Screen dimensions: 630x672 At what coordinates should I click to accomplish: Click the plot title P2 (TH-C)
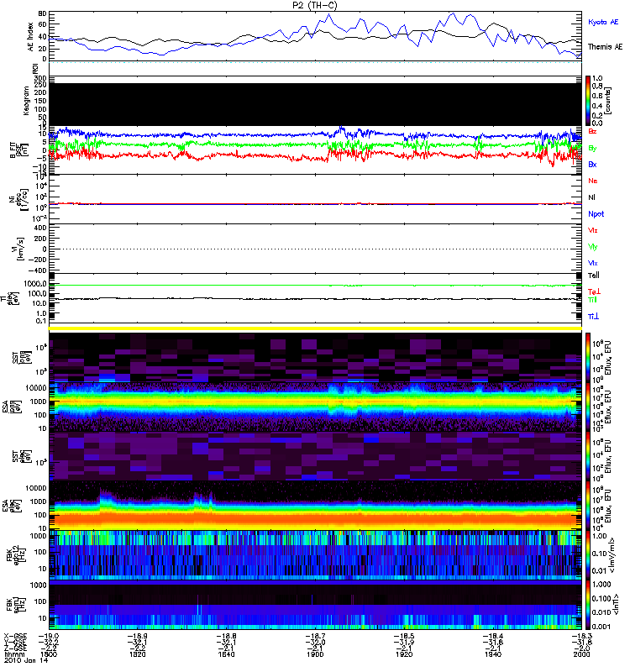click(314, 5)
